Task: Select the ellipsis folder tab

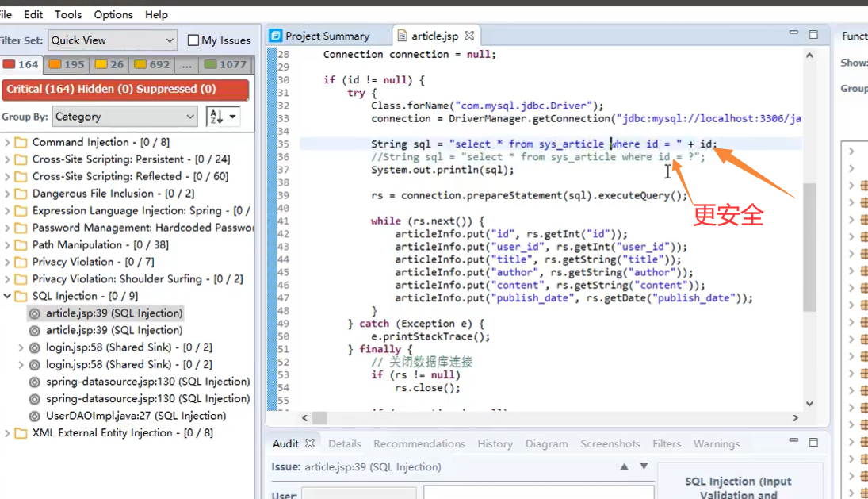Action: (186, 64)
